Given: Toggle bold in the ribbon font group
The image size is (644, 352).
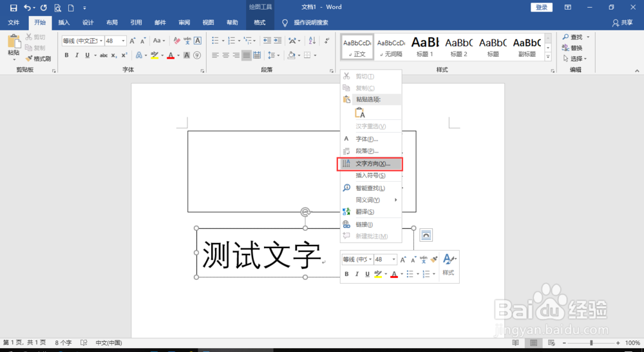Looking at the screenshot, I should [66, 55].
